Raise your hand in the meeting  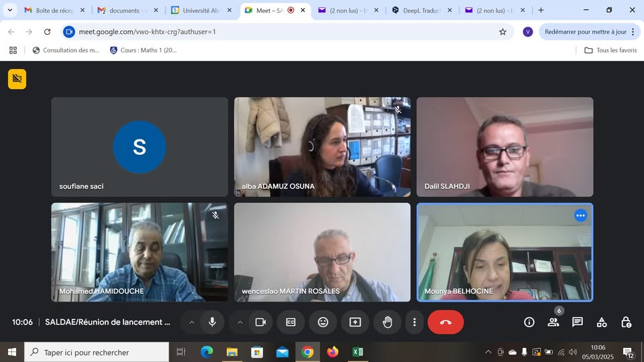(387, 322)
